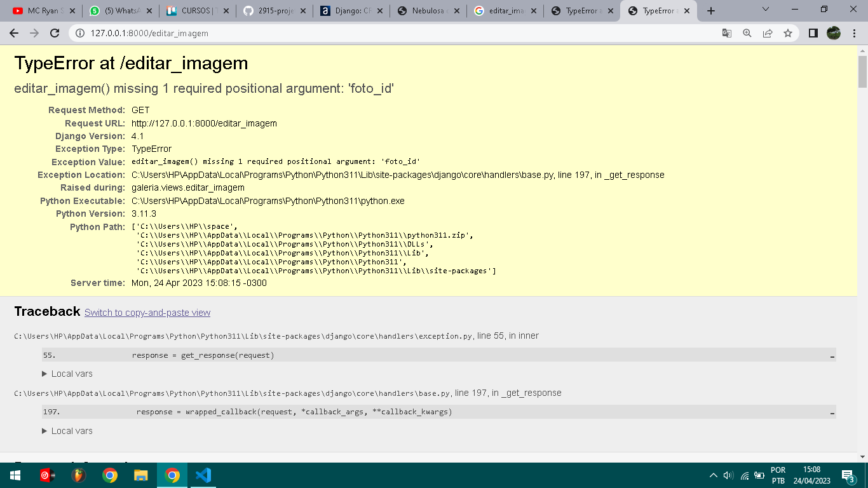Switch to Nebulosa tab
The height and width of the screenshot is (488, 868).
click(428, 11)
